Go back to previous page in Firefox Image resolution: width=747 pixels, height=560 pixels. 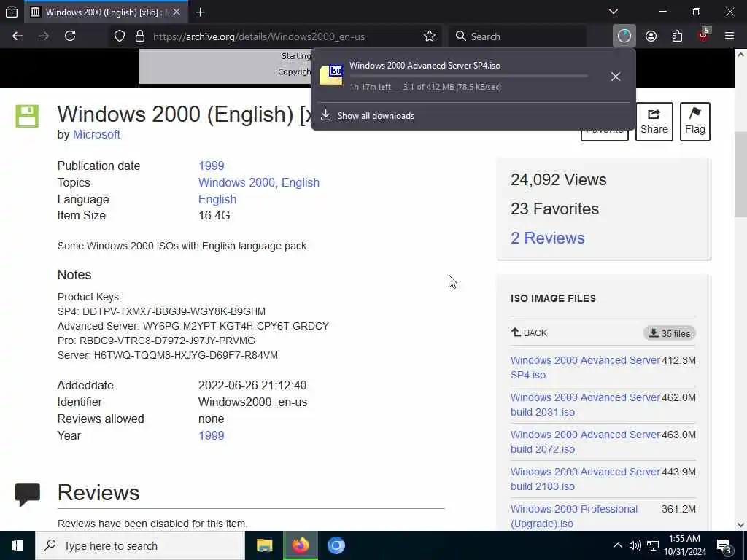pyautogui.click(x=18, y=36)
